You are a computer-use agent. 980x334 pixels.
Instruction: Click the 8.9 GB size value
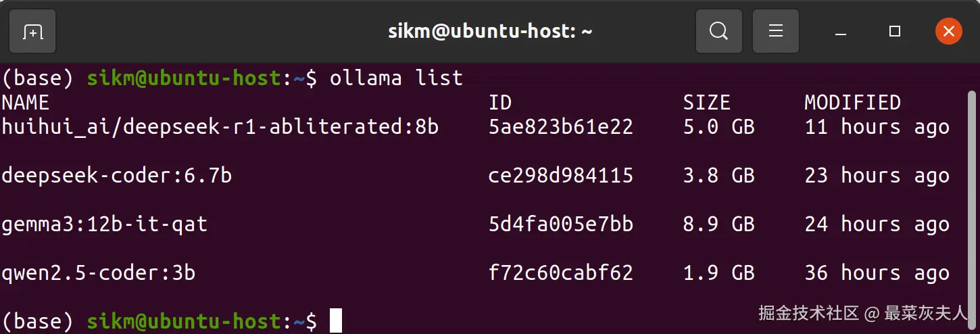pyautogui.click(x=718, y=224)
